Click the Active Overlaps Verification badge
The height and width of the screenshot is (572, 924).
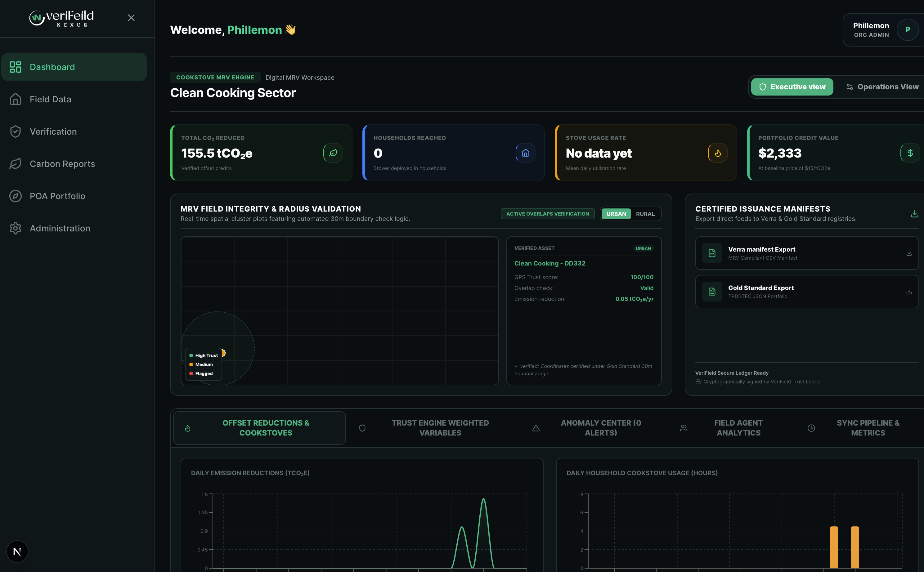tap(548, 214)
